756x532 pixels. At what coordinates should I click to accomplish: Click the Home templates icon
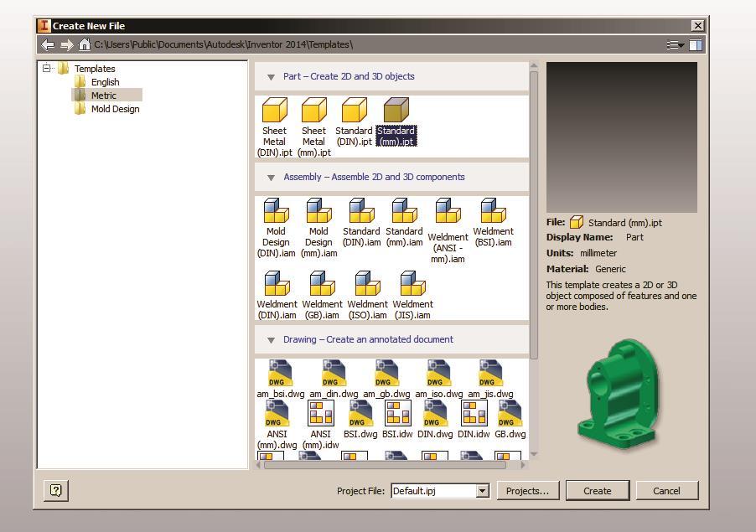(x=85, y=44)
